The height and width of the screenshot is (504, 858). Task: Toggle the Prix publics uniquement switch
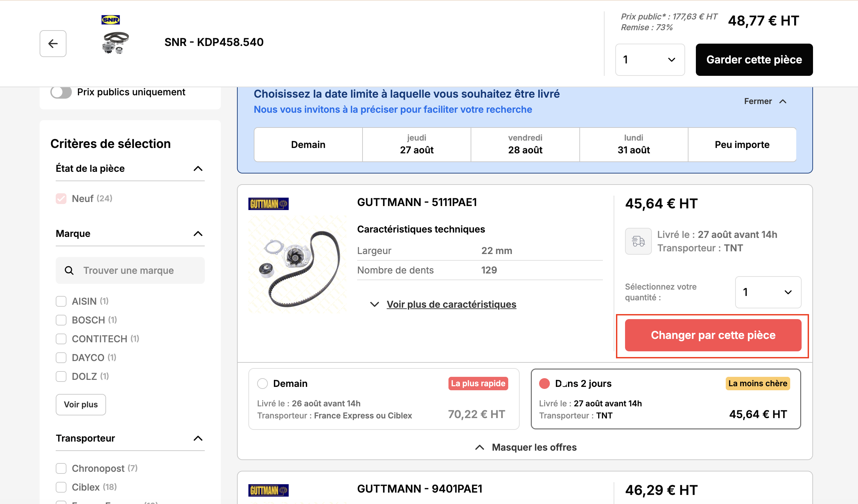pyautogui.click(x=61, y=92)
